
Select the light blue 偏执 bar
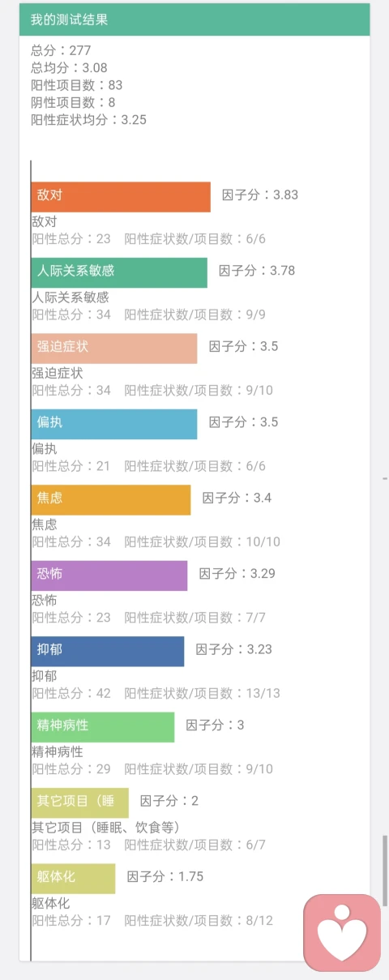point(114,424)
